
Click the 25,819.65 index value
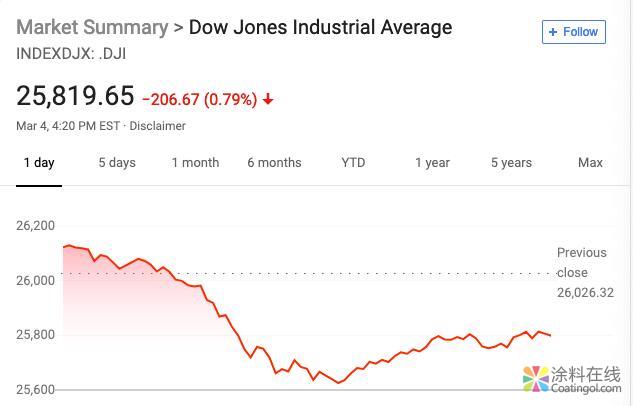[x=75, y=96]
